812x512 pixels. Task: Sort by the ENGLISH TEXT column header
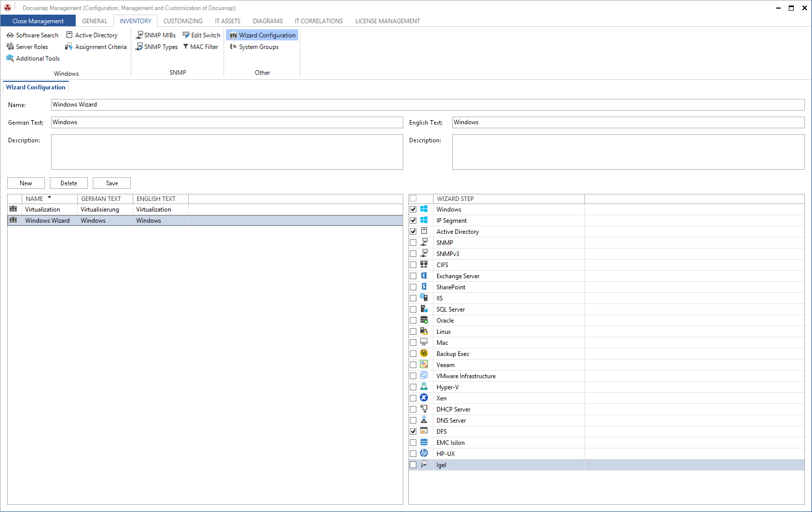[x=160, y=199]
